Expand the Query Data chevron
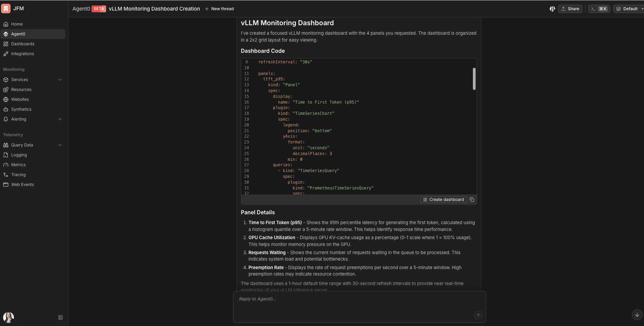 tap(60, 145)
